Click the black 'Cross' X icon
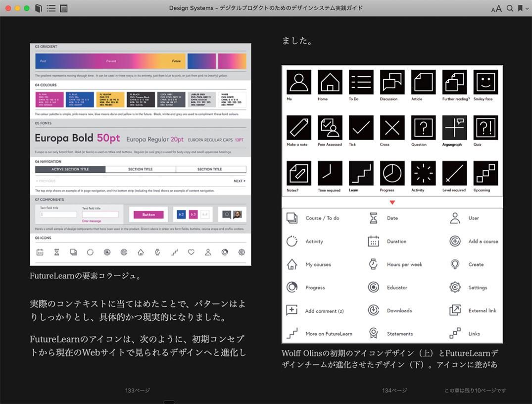 [x=392, y=128]
